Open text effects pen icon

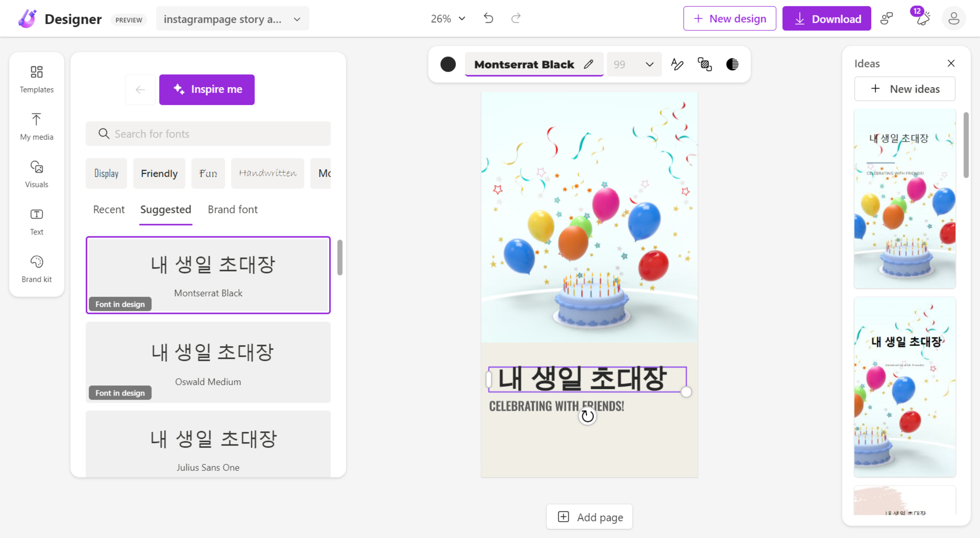click(x=677, y=64)
